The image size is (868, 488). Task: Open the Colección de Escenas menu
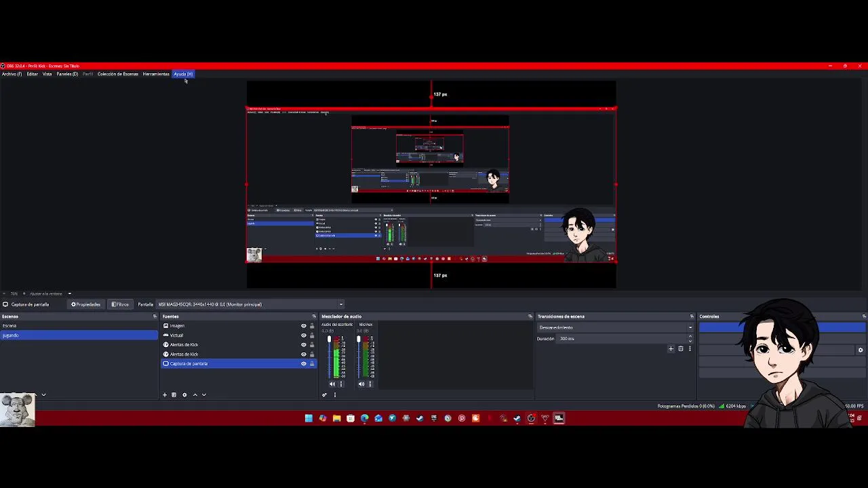click(118, 74)
